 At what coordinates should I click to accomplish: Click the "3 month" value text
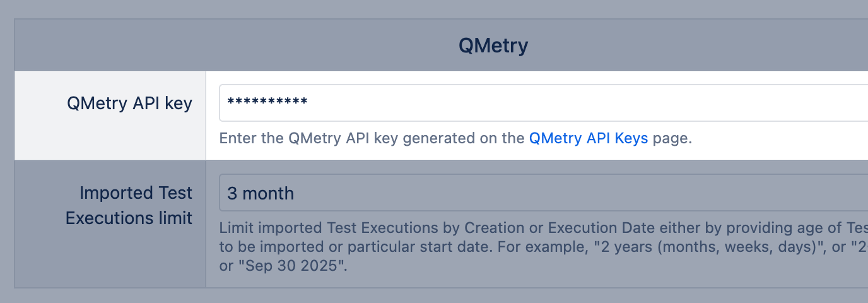[x=261, y=193]
